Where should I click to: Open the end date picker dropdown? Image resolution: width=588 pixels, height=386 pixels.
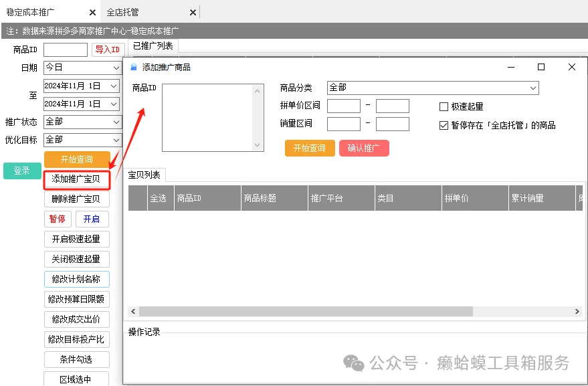click(114, 104)
